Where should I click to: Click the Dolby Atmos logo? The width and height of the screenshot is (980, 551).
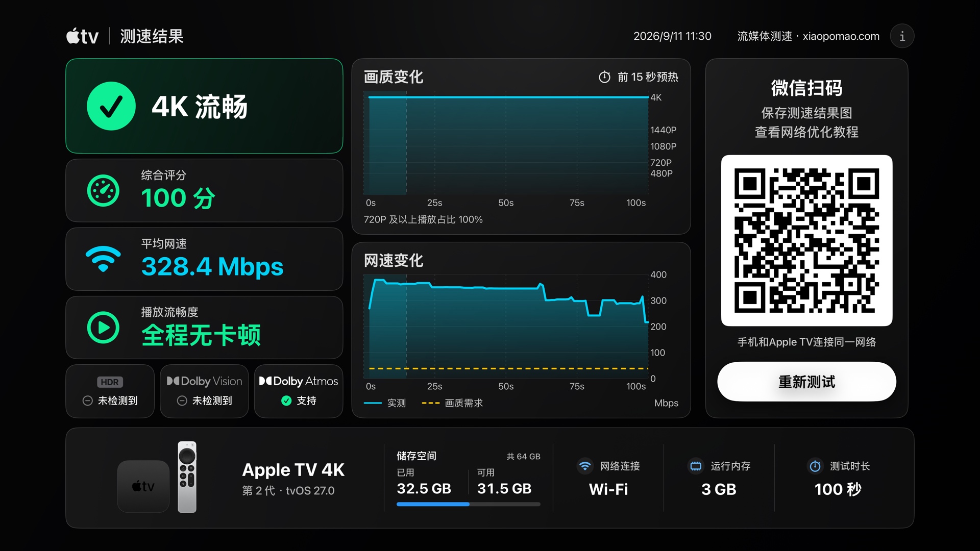[x=299, y=381]
